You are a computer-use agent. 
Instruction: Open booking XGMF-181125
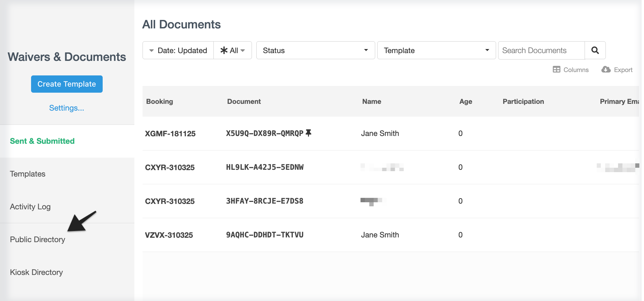click(170, 134)
